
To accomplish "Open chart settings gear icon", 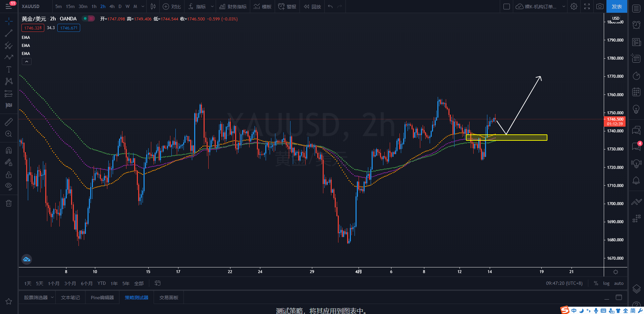I will click(574, 6).
